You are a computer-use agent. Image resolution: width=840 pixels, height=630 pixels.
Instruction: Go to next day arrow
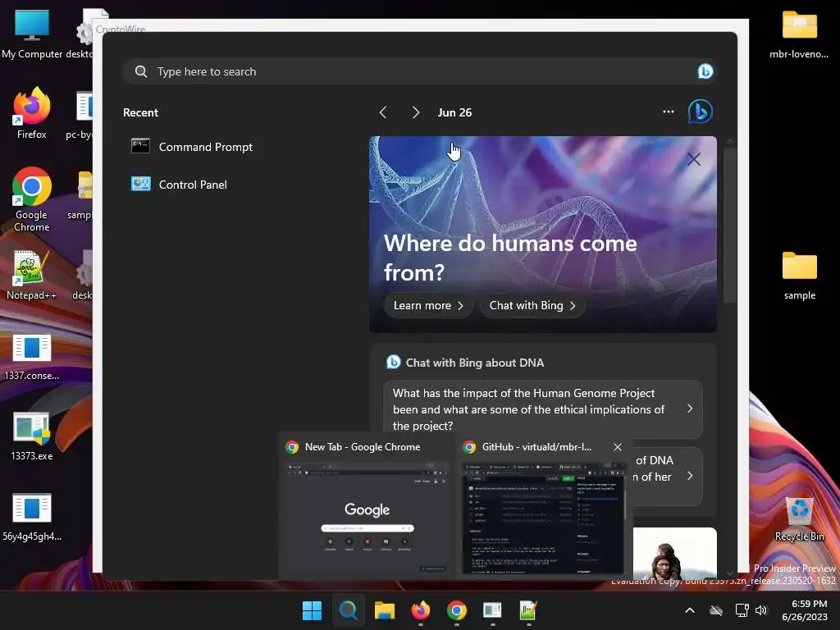[415, 112]
